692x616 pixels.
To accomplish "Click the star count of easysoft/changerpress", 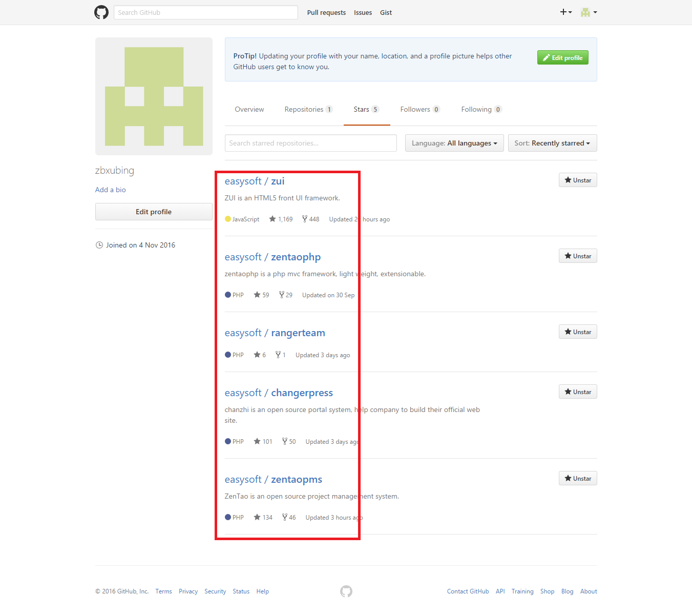I will [x=263, y=442].
